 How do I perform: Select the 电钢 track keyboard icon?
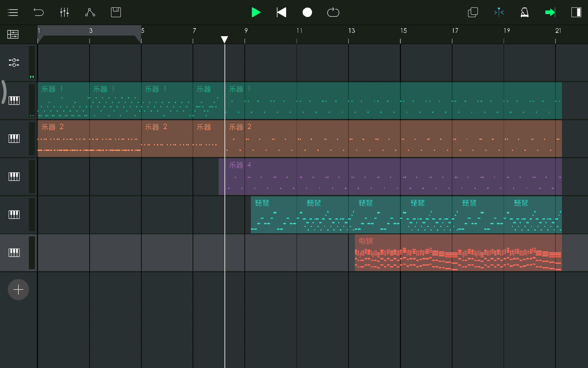click(x=14, y=253)
